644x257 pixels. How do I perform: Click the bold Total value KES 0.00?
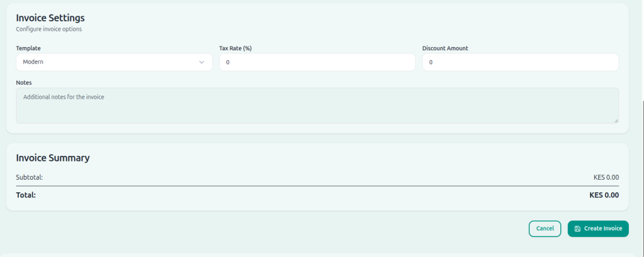point(604,195)
